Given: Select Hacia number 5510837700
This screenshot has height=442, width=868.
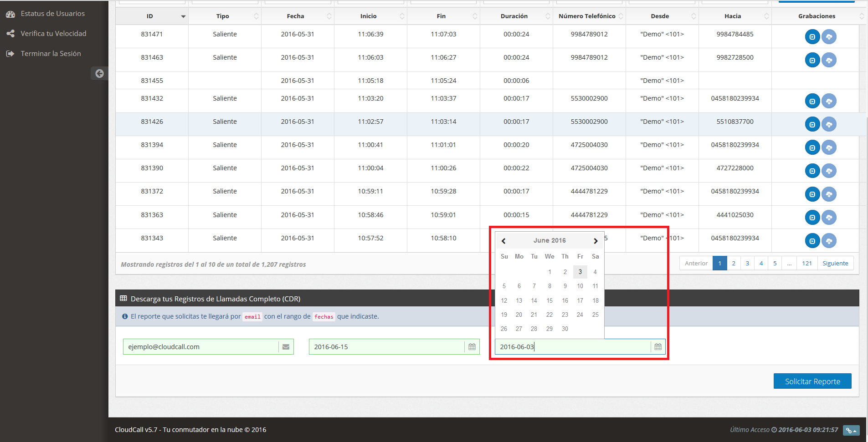Looking at the screenshot, I should 735,122.
